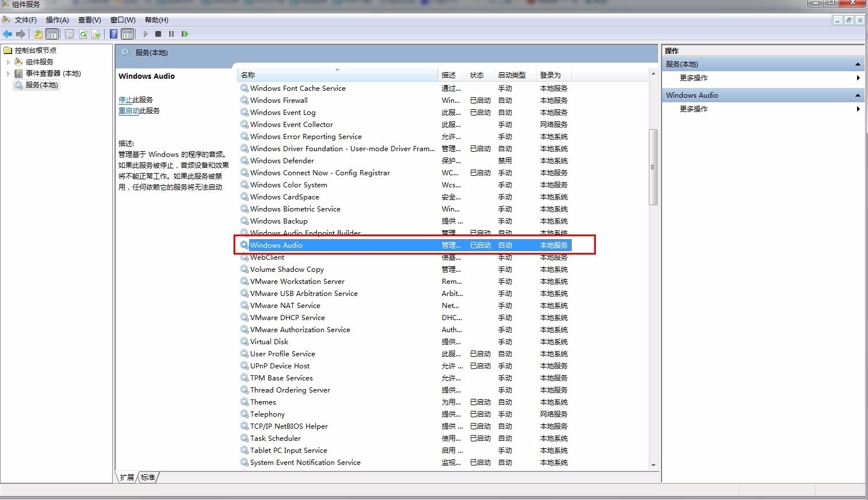Open the Help question-mark toolbar icon

pyautogui.click(x=114, y=34)
